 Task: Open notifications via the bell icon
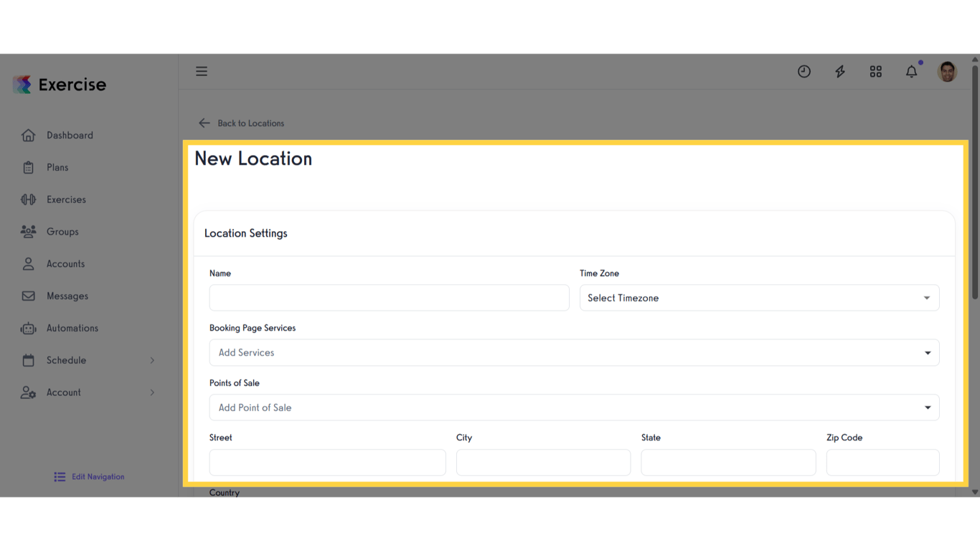911,71
